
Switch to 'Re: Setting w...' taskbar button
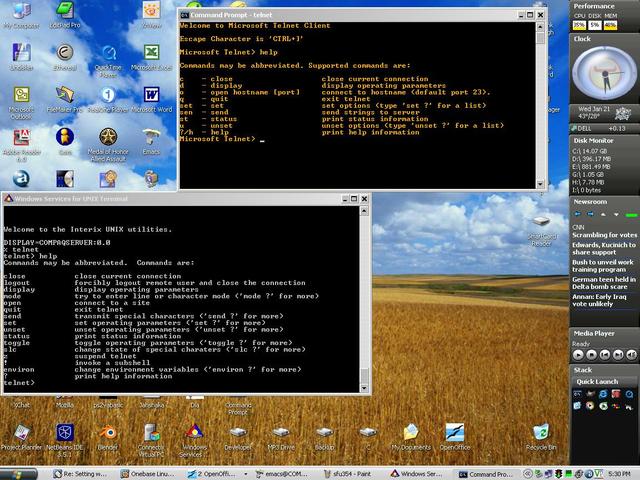[80, 474]
